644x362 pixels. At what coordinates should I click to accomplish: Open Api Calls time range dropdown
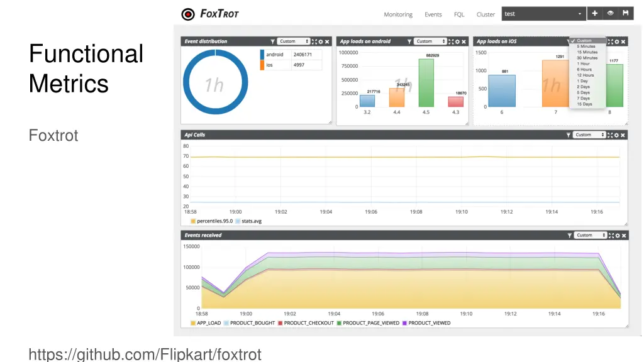click(589, 135)
